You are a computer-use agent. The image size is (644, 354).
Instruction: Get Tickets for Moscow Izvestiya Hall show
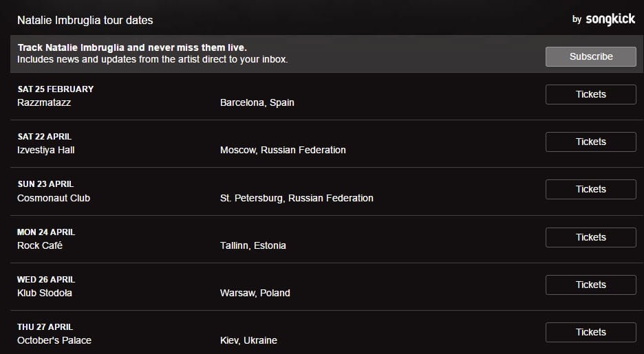click(590, 142)
